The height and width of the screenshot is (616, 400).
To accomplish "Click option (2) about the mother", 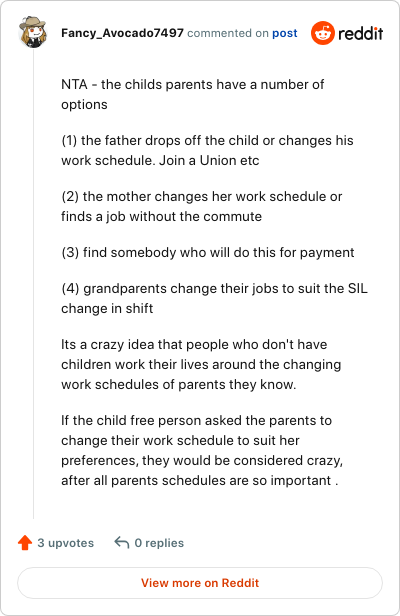I will coord(202,206).
